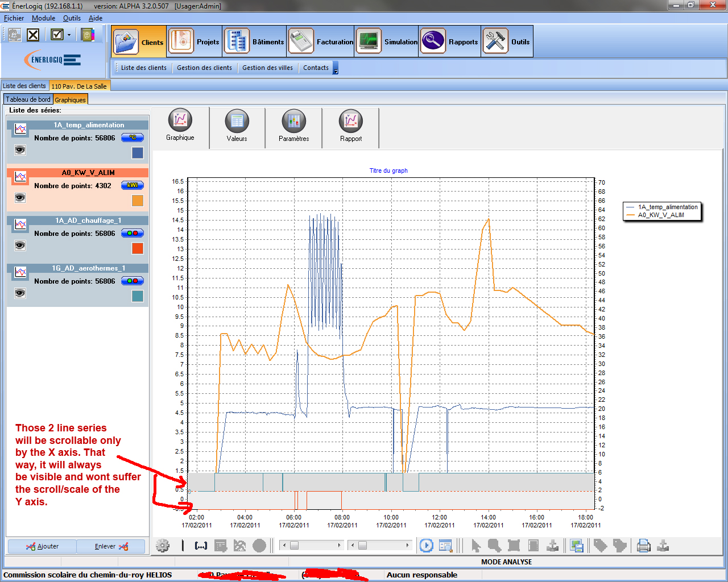Click the A0_KW_V_ALIM legend entry
Image resolution: width=728 pixels, height=582 pixels.
(655, 215)
